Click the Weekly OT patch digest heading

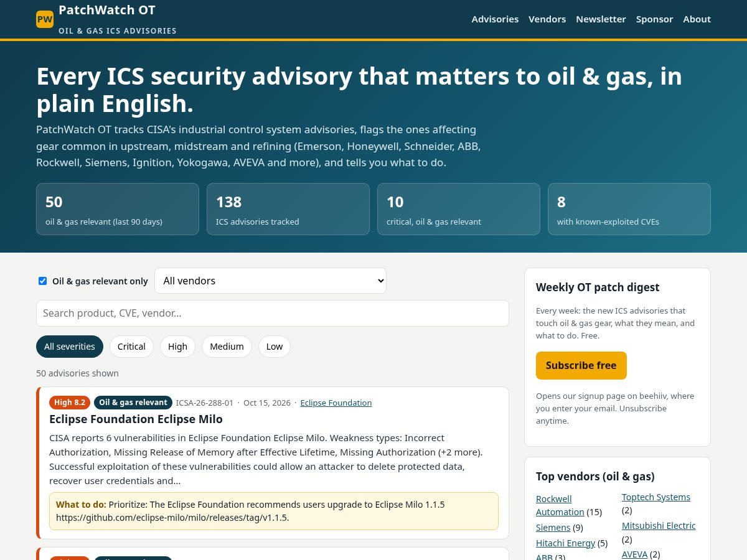pos(598,287)
